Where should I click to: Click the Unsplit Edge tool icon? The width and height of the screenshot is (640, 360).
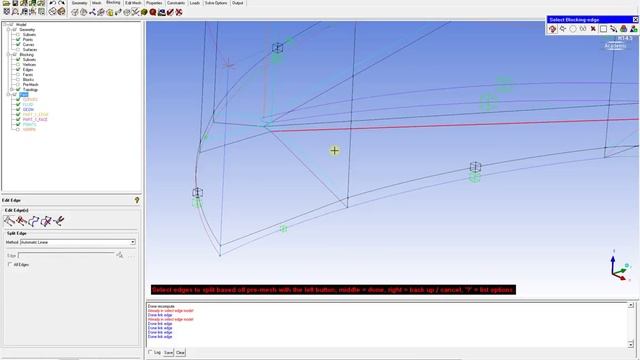click(21, 221)
